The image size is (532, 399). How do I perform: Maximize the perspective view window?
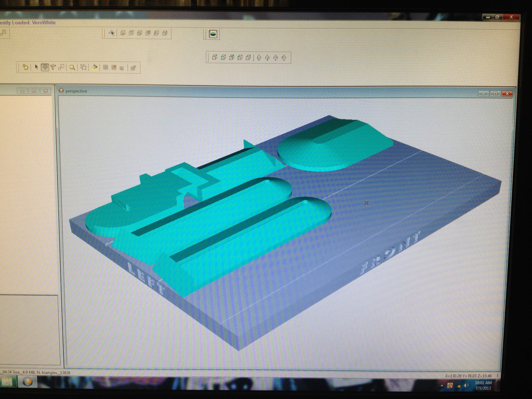(x=495, y=93)
